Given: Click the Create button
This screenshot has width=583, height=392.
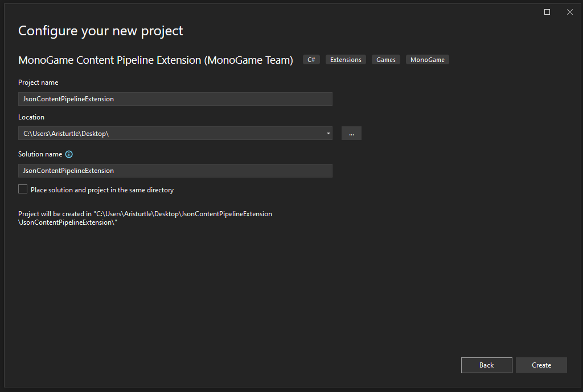Looking at the screenshot, I should (541, 365).
